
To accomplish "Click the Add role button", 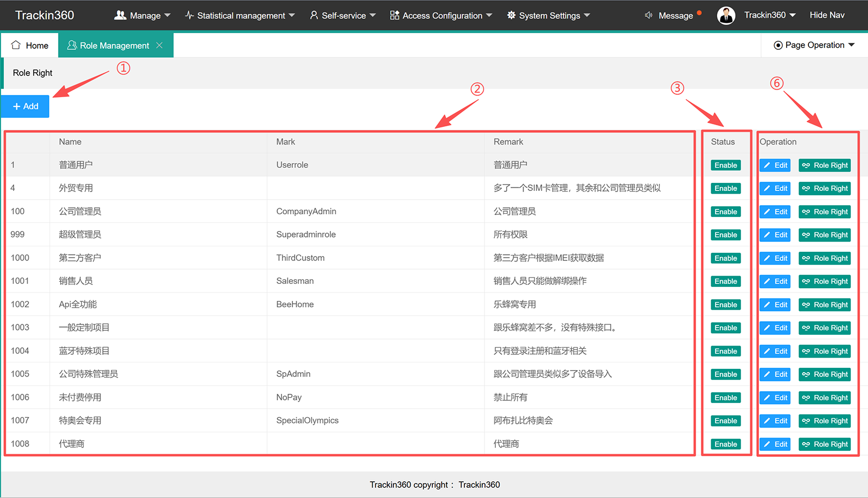I will [x=25, y=106].
